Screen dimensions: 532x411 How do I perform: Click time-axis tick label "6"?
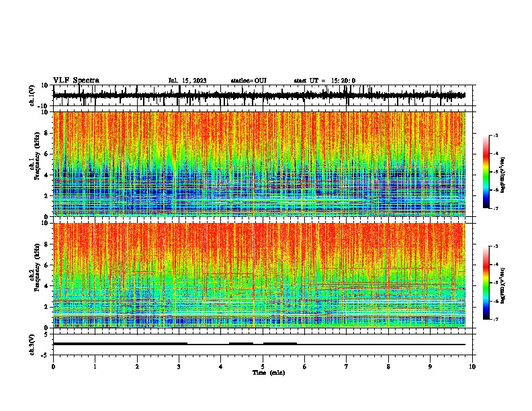305,367
